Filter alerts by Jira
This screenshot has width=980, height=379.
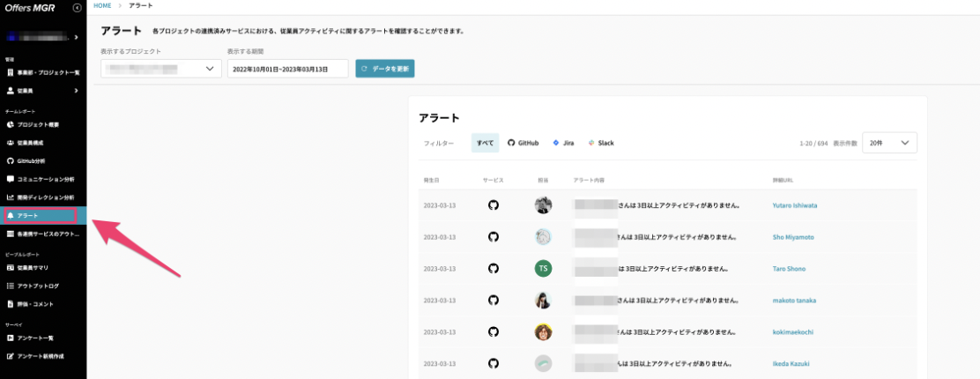tap(563, 143)
